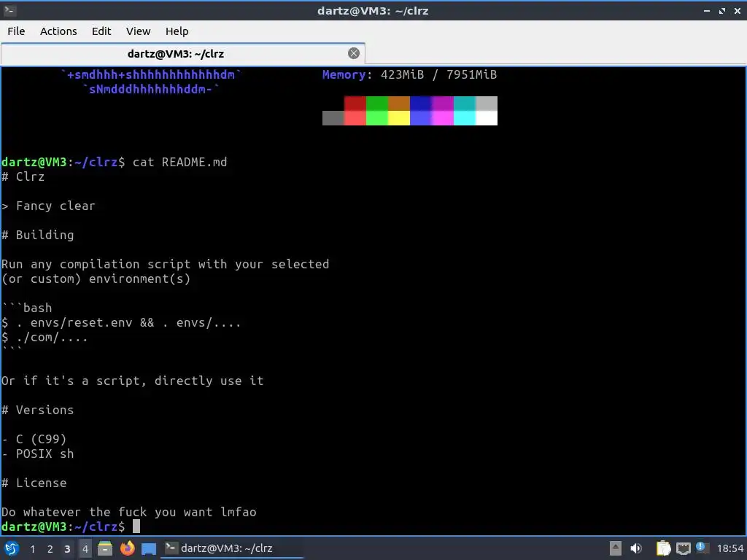Open the View menu
This screenshot has width=747, height=560.
[138, 31]
